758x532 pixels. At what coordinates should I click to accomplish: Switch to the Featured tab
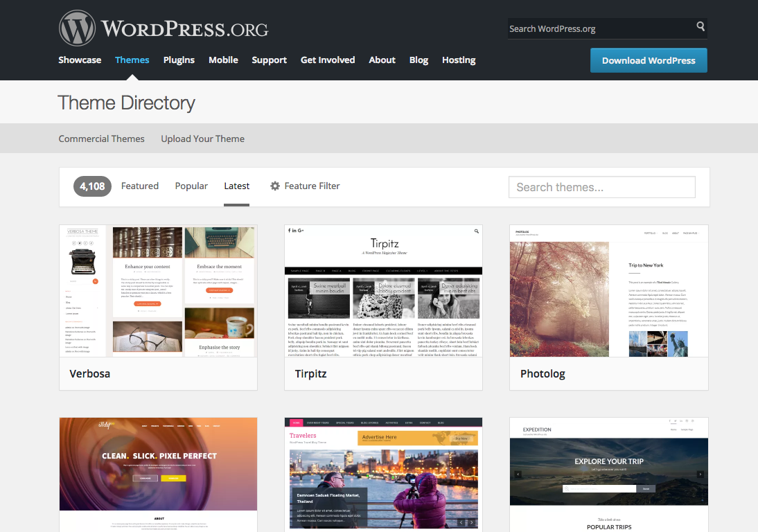(140, 186)
